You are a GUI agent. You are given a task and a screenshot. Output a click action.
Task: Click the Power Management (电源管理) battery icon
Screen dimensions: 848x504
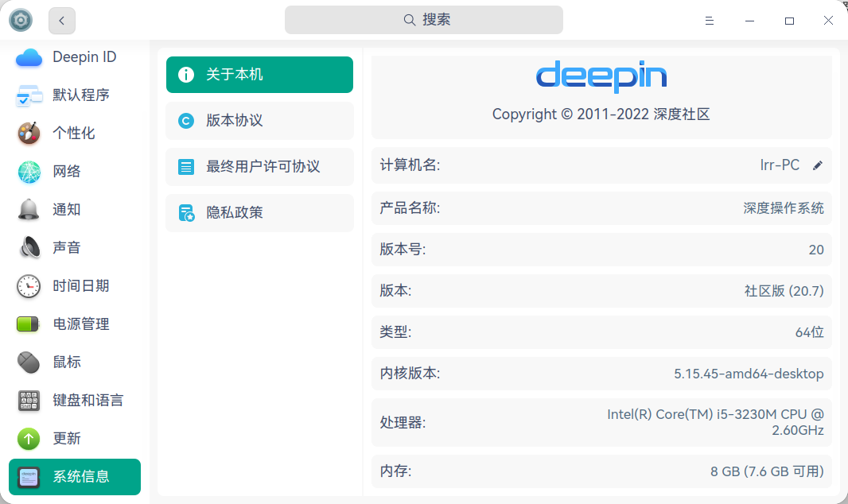(x=28, y=324)
